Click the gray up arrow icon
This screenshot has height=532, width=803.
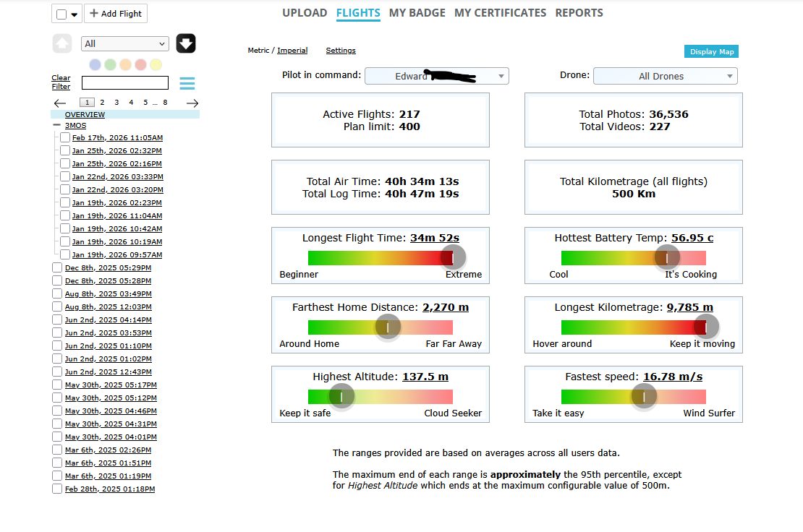[x=62, y=43]
